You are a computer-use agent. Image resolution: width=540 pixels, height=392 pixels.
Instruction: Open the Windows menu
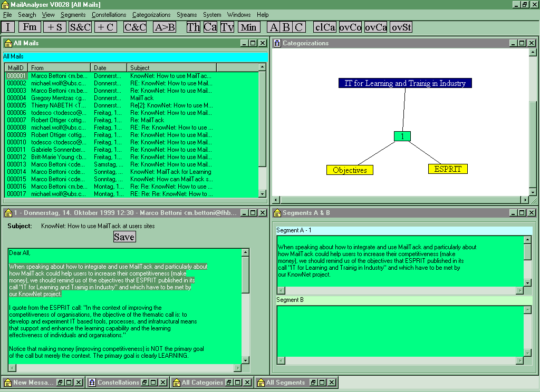pos(239,15)
